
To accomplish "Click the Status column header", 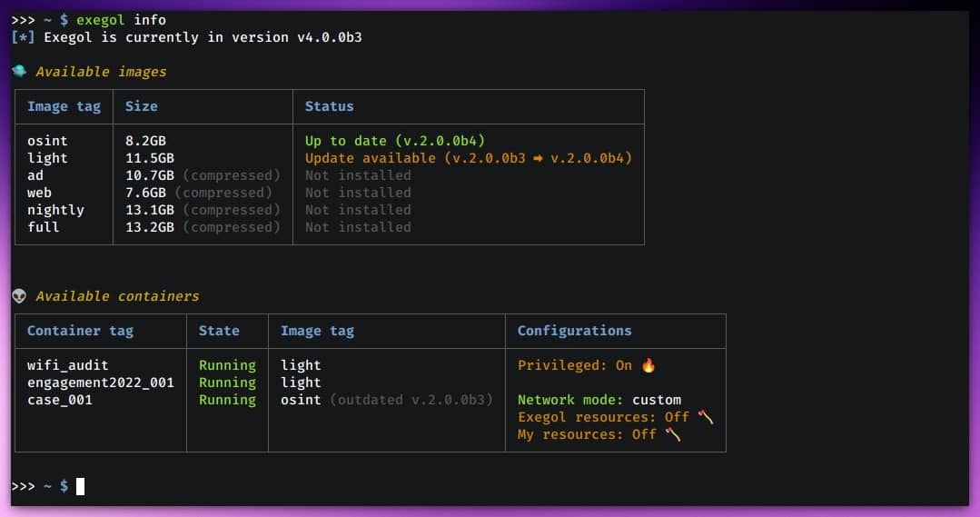I will (x=329, y=106).
